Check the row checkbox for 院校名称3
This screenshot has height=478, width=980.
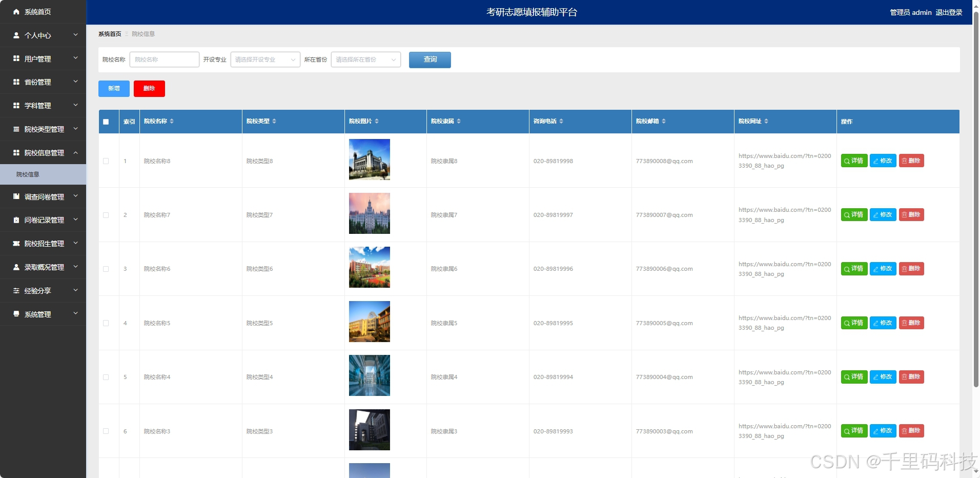(x=106, y=431)
